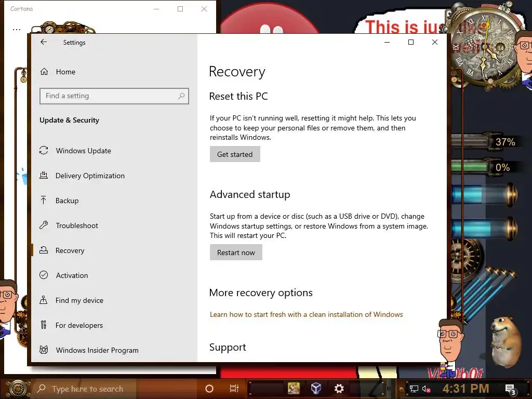The width and height of the screenshot is (532, 399).
Task: Click the Find my device icon
Action: [x=44, y=300]
